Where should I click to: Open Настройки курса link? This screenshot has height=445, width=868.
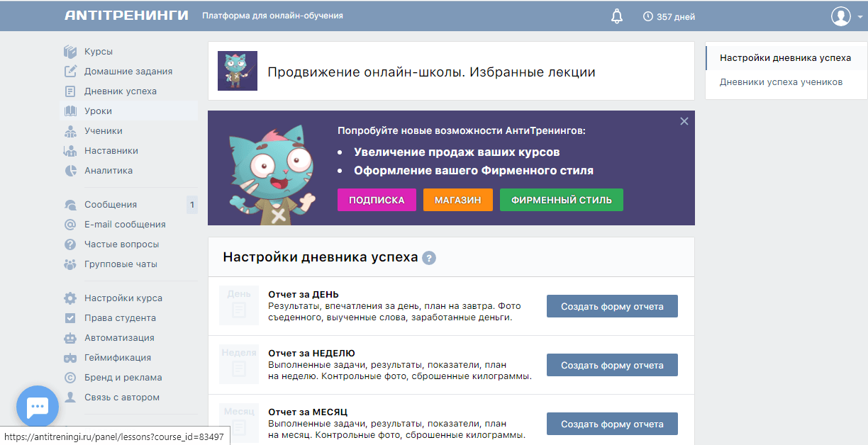[x=123, y=298]
